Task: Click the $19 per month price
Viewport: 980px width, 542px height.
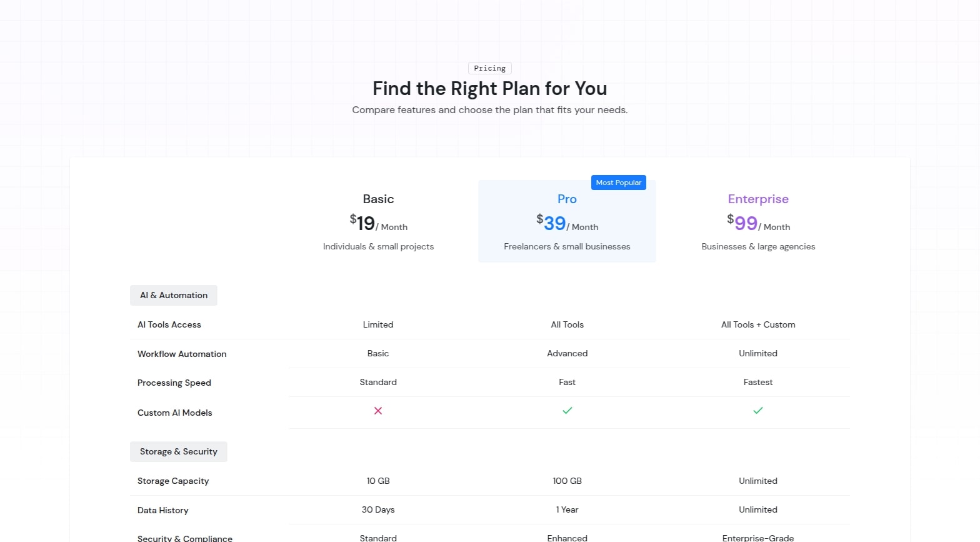Action: pyautogui.click(x=378, y=223)
